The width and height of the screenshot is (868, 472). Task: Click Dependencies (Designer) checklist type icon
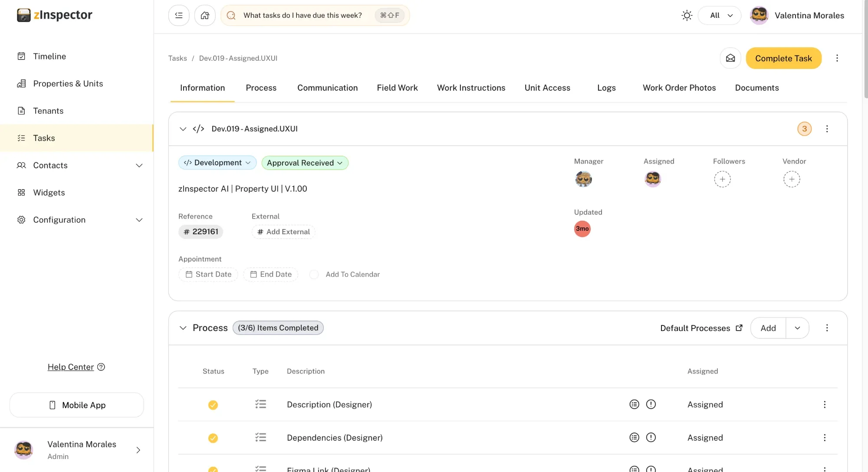(260, 437)
